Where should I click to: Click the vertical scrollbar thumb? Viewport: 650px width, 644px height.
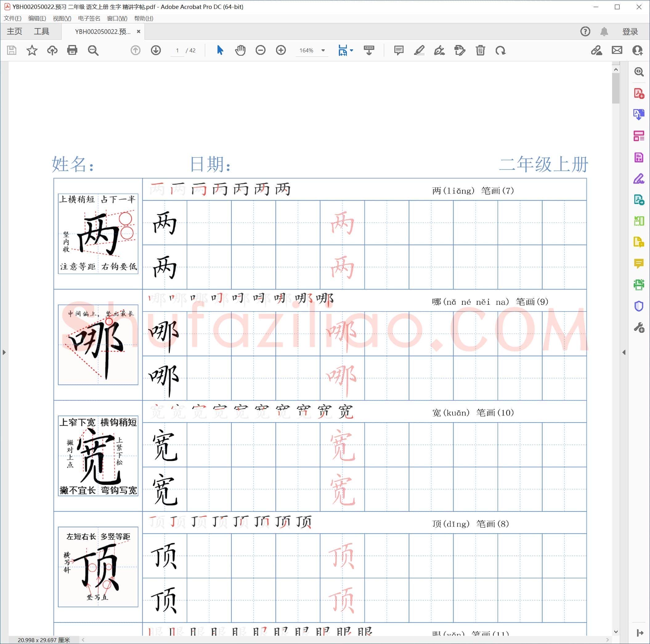coord(616,88)
